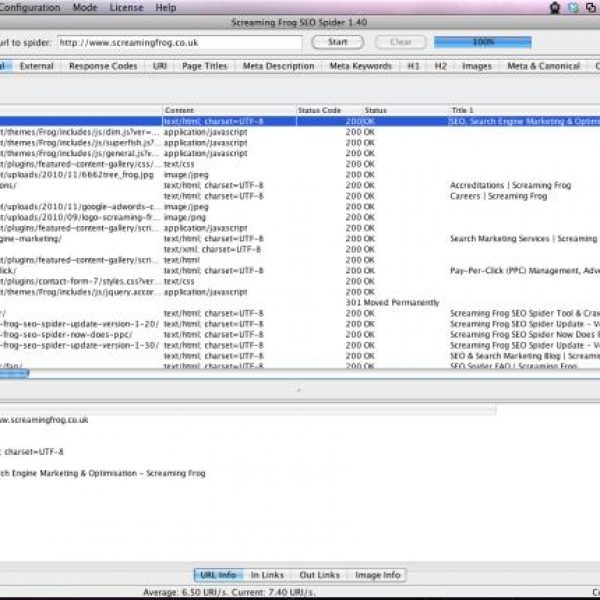Select the 6662tree_frog.jpg row
600x600 pixels.
point(300,175)
